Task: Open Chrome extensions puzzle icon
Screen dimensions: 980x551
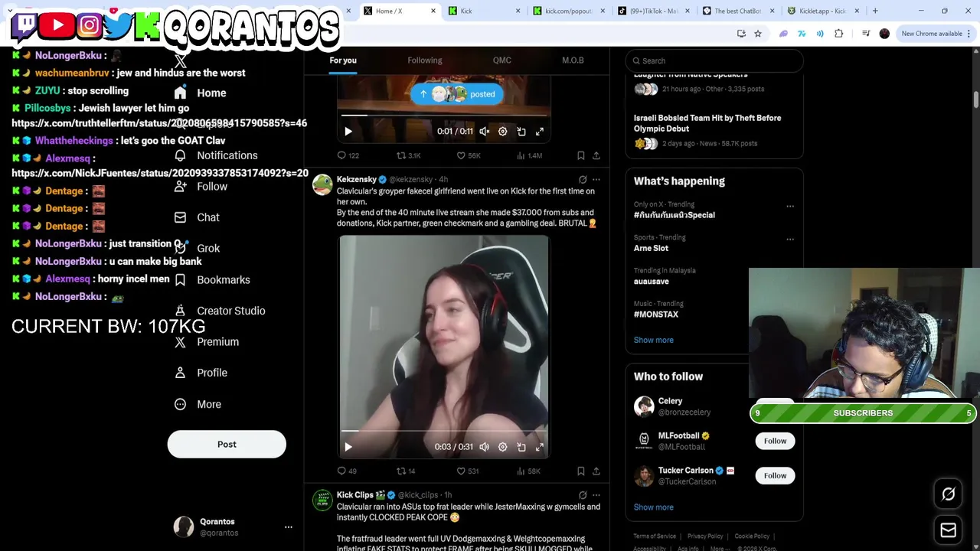Action: pos(839,34)
